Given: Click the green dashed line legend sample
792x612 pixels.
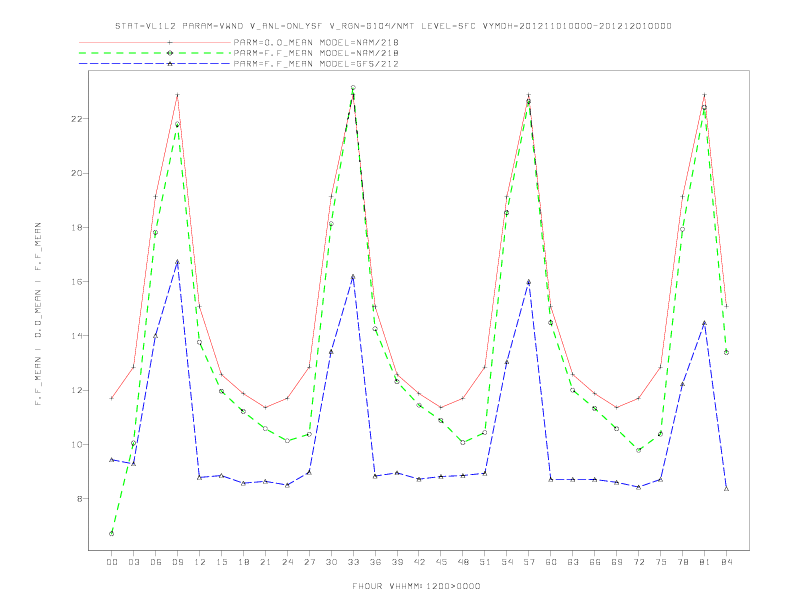Looking at the screenshot, I should 155,53.
